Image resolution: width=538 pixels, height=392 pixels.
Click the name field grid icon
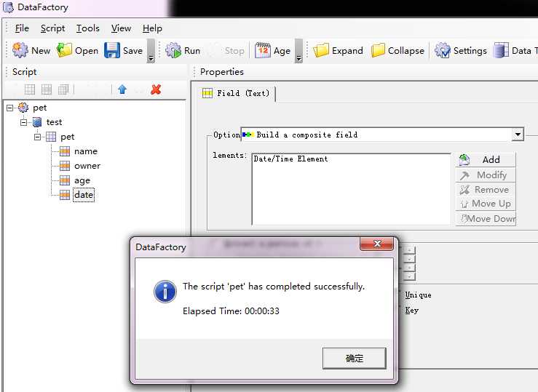(x=65, y=151)
